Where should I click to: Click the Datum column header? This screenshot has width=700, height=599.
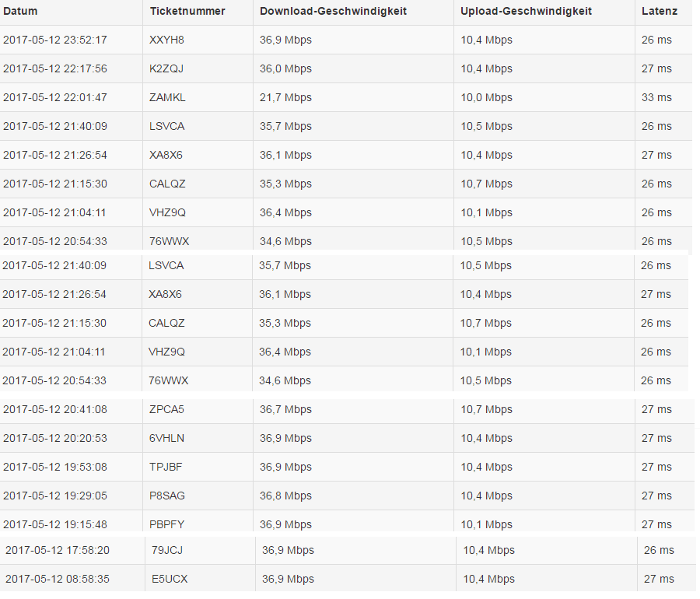coord(20,11)
